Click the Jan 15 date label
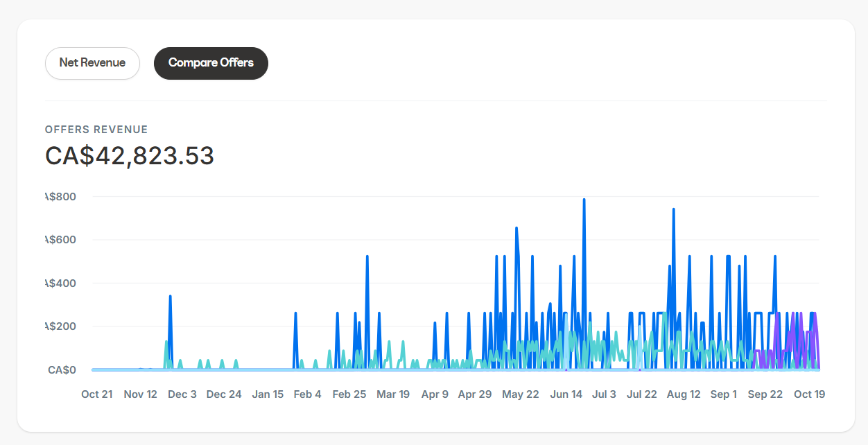 tap(268, 394)
